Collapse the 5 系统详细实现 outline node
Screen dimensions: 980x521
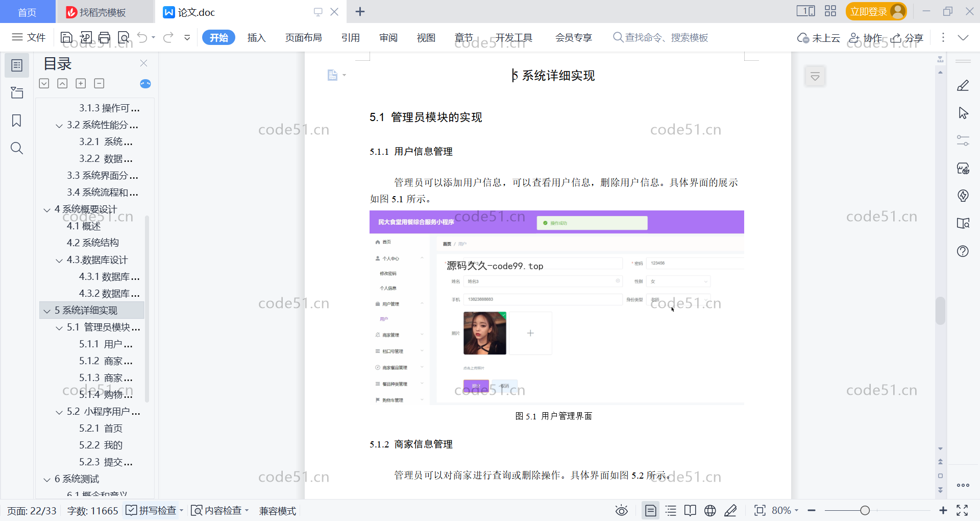[x=47, y=311]
